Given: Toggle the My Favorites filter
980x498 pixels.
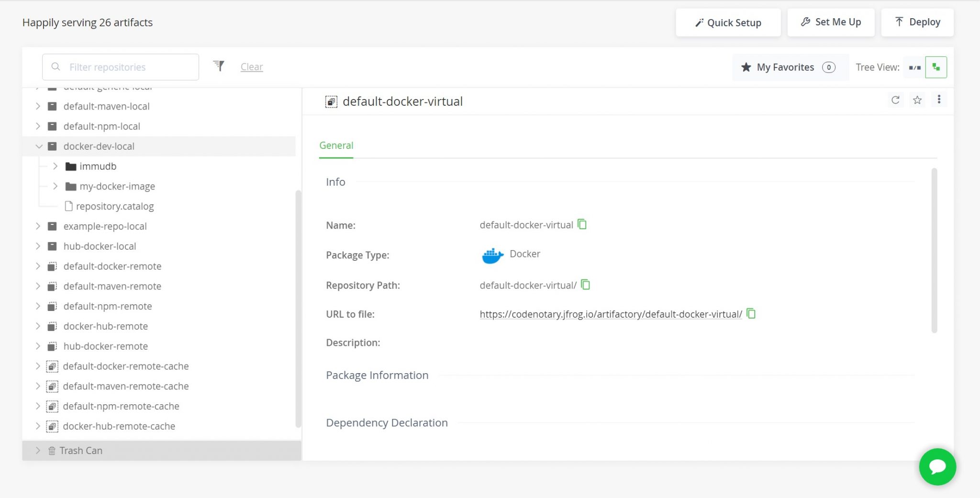Looking at the screenshot, I should coord(785,67).
